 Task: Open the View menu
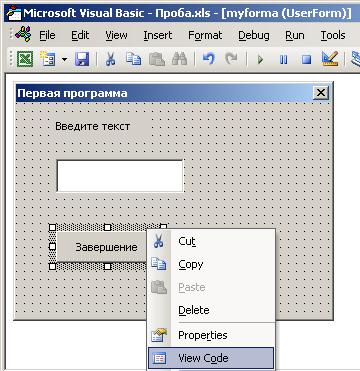(116, 35)
